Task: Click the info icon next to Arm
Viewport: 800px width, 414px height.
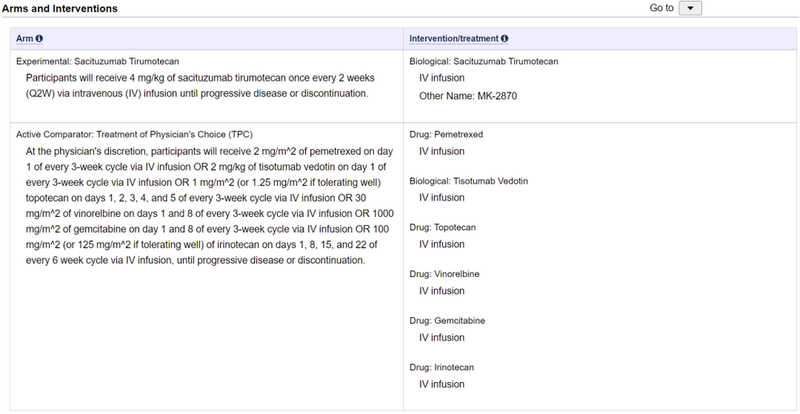Action: 40,39
